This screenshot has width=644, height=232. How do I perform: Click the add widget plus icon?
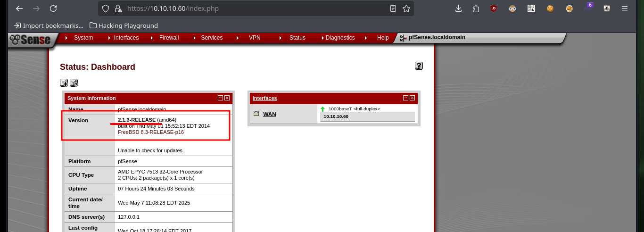pos(64,83)
